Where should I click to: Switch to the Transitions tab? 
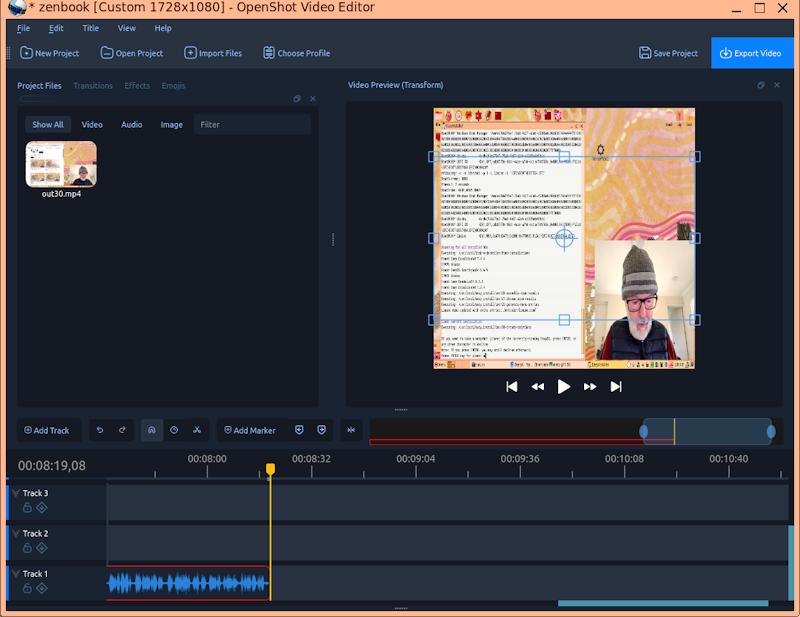[x=93, y=86]
